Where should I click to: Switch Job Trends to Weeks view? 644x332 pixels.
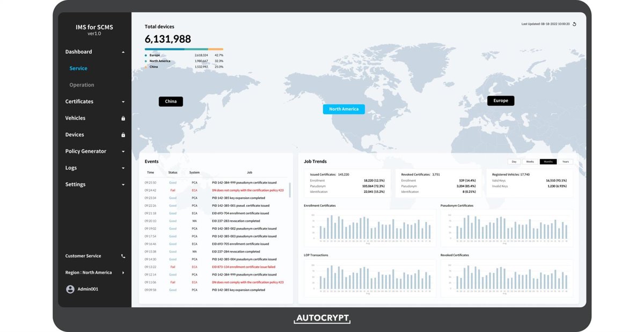tap(530, 162)
